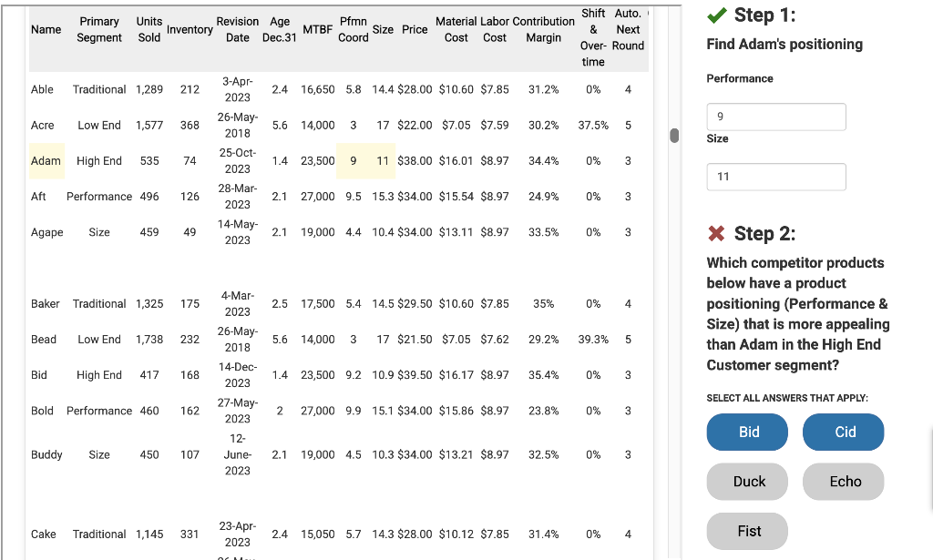933x560 pixels.
Task: Click the Size input field
Action: (776, 177)
